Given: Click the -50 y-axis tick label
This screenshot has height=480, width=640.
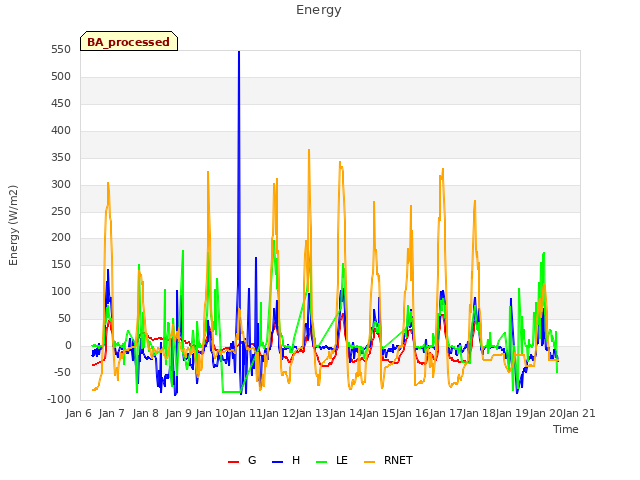Looking at the screenshot, I should [63, 372].
